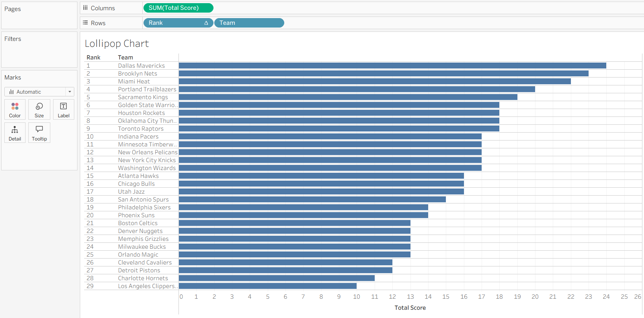Click the Orlando Magic team label

(138, 255)
